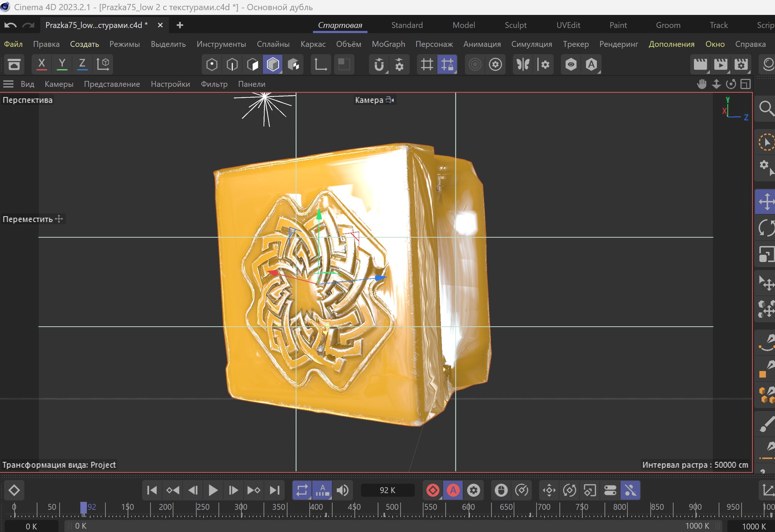Click the Render View clapperboard icon

700,65
